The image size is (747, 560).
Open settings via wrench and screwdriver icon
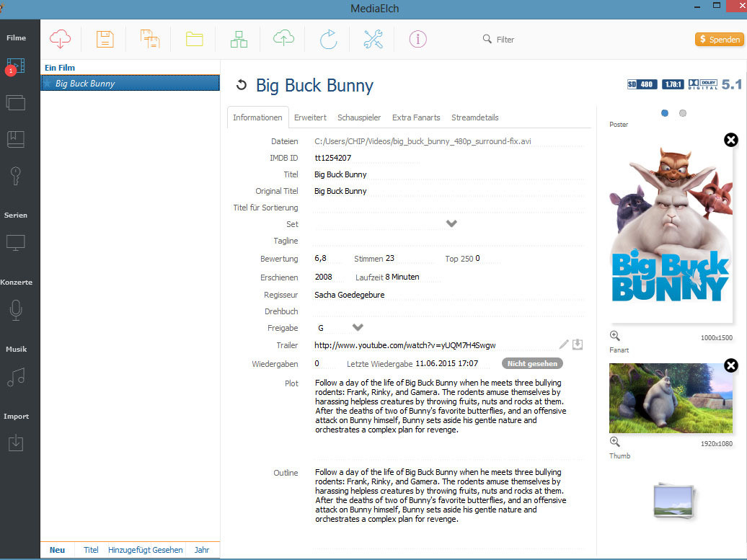coord(373,39)
